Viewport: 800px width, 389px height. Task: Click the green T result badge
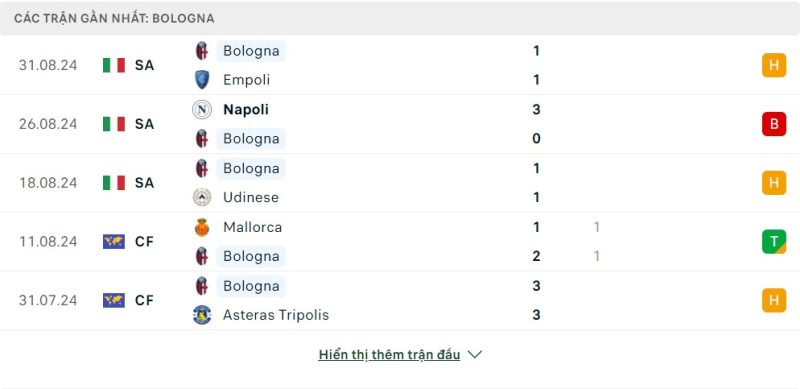point(774,241)
